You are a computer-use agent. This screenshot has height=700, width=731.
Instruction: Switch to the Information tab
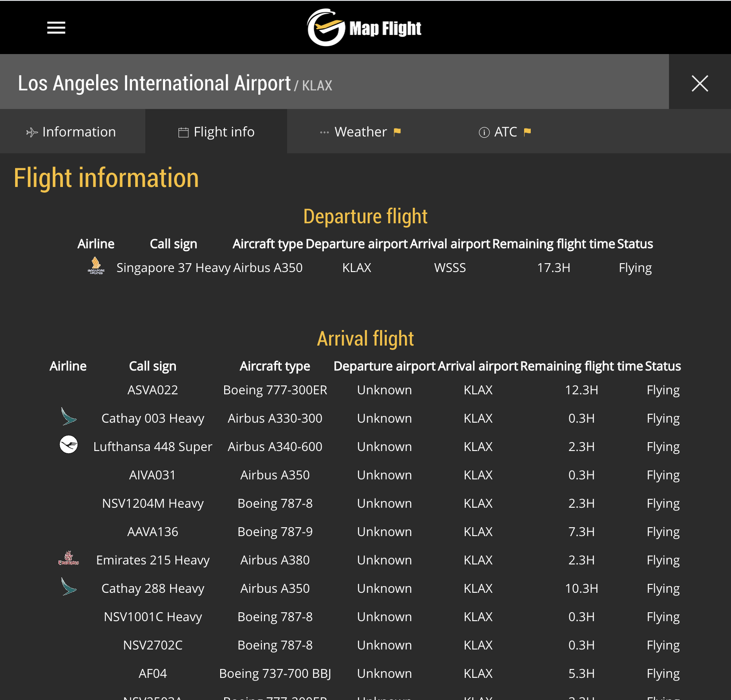[x=72, y=132]
